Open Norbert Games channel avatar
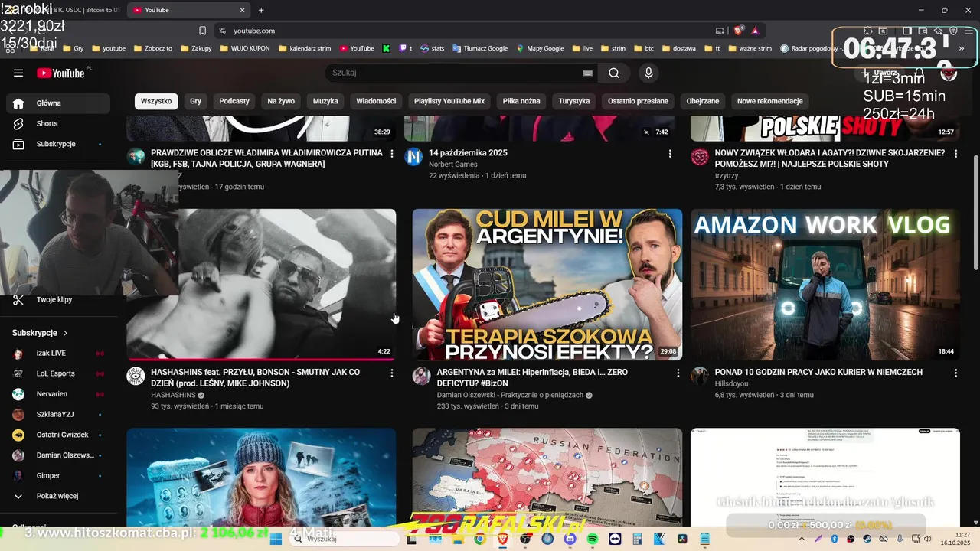This screenshot has width=980, height=551. pos(414,157)
